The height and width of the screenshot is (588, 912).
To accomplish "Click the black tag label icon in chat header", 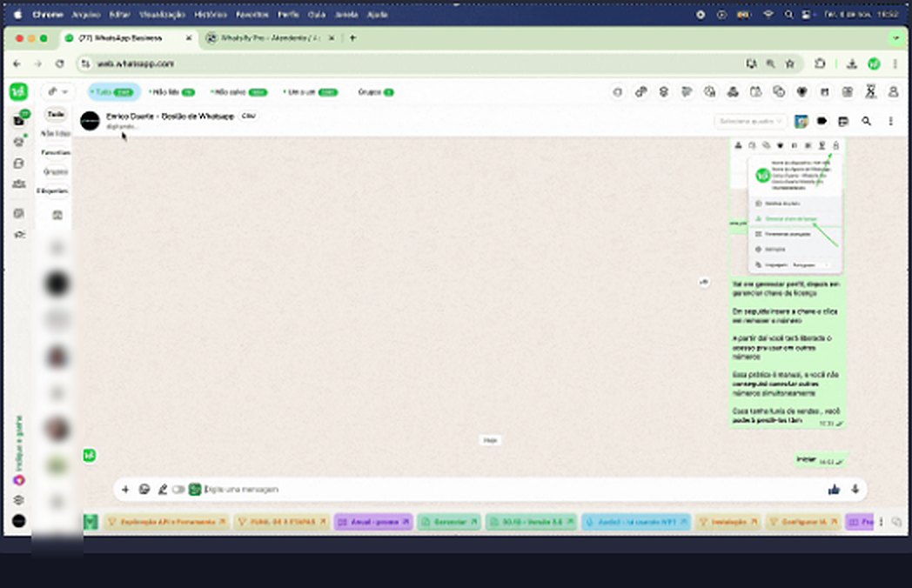I will click(x=821, y=121).
